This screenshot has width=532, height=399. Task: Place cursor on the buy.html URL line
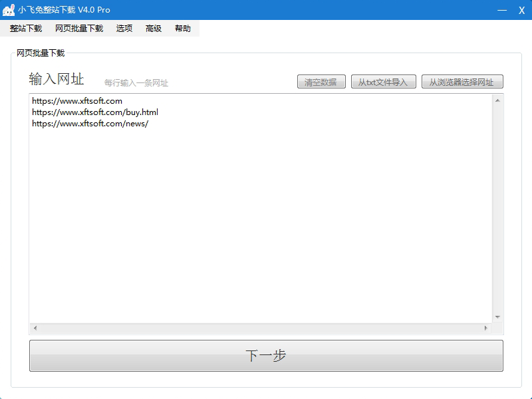point(95,112)
